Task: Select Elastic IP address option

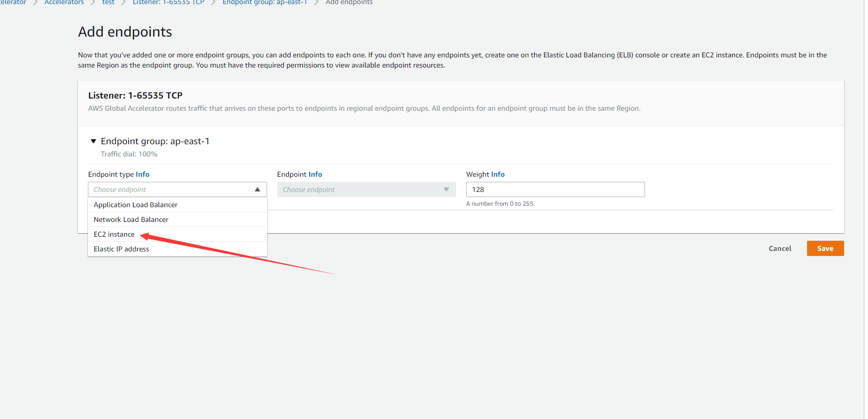Action: [x=121, y=249]
